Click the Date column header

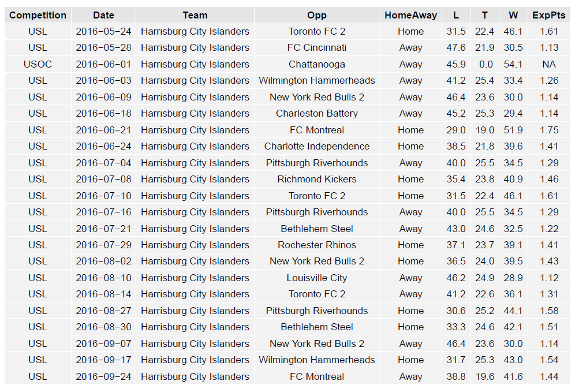pos(103,15)
